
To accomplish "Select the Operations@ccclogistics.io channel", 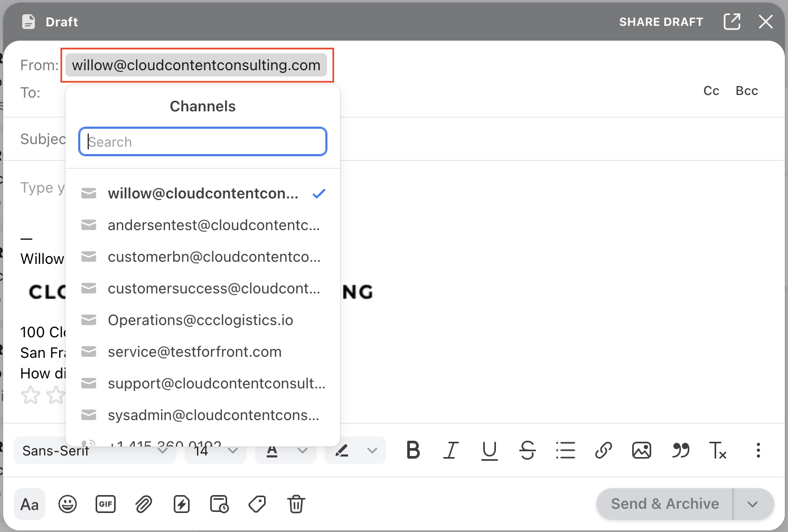I will [200, 320].
